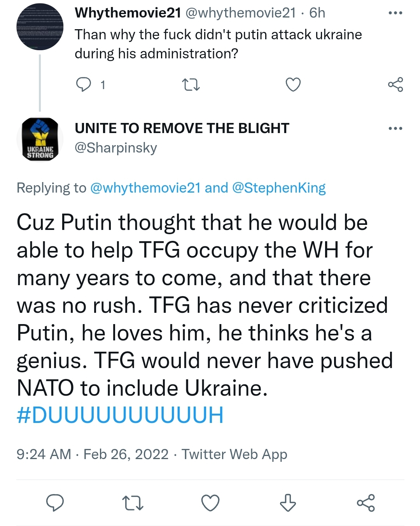Open the @StephenKing mention link
This screenshot has width=420, height=526.
(x=278, y=188)
